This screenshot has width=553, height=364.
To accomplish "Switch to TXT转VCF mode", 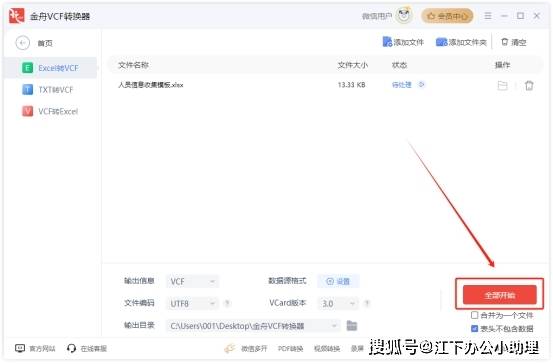I will pyautogui.click(x=56, y=90).
